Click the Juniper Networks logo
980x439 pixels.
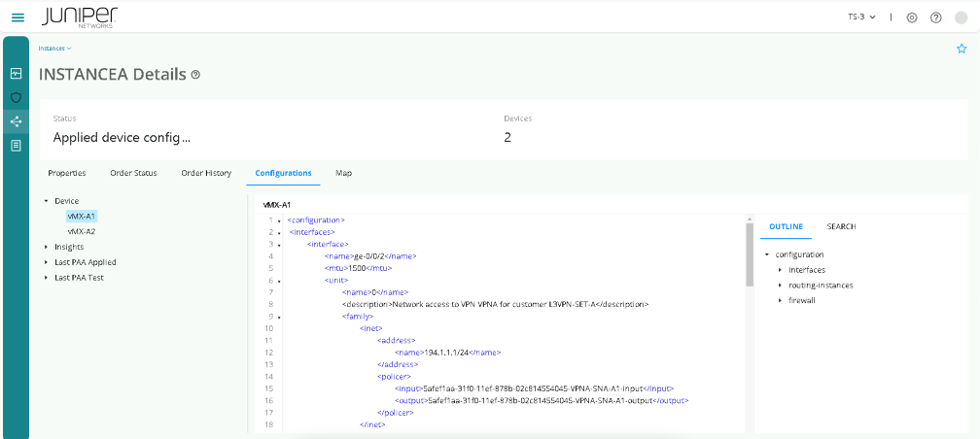coord(80,17)
